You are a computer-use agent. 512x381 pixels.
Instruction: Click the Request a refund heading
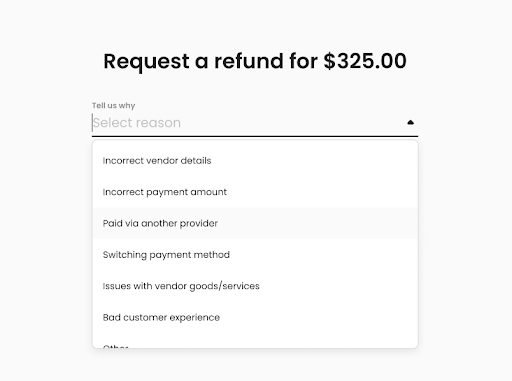tap(255, 61)
